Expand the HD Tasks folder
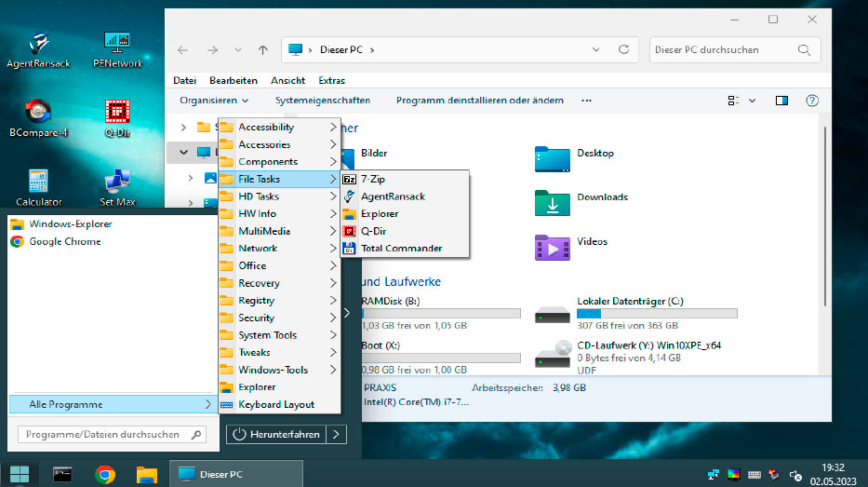868x487 pixels. pyautogui.click(x=279, y=196)
